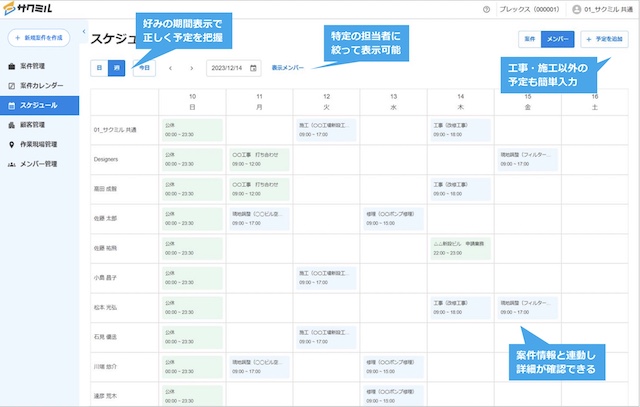Click the 表示メンバー filter link

click(x=289, y=68)
